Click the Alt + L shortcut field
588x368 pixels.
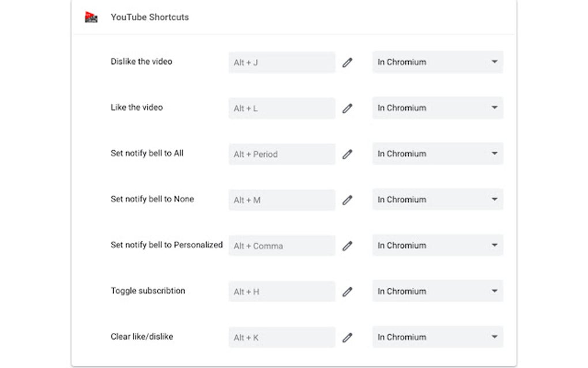[281, 108]
